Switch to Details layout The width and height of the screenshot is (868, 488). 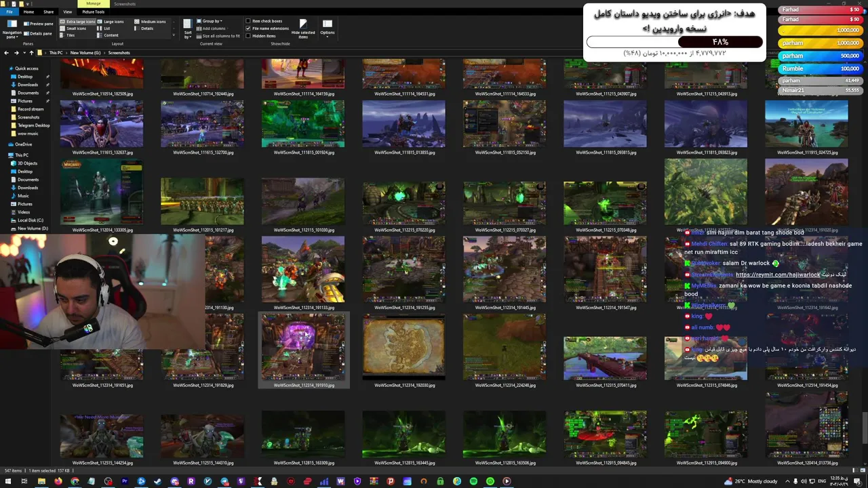(144, 28)
